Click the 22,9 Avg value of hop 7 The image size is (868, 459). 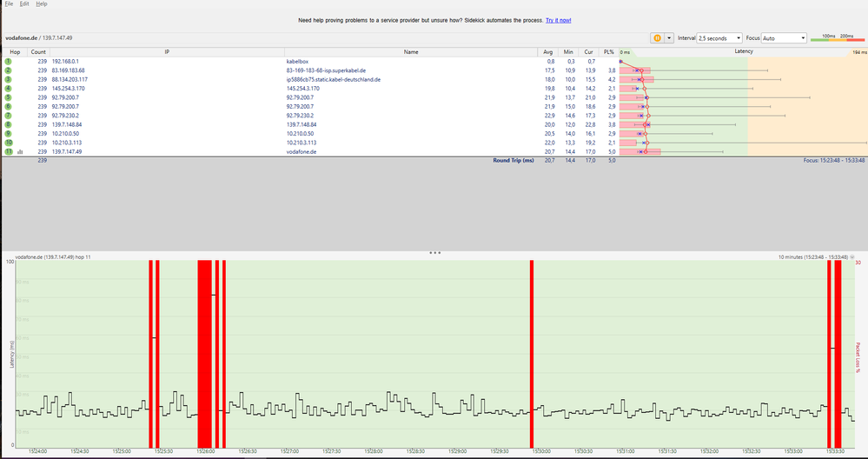tap(549, 116)
